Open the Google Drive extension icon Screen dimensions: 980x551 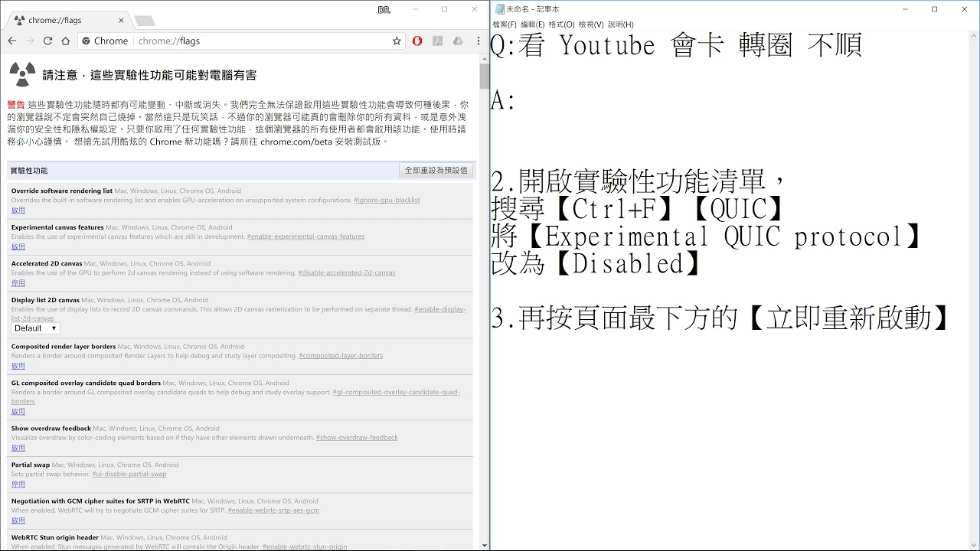point(458,41)
